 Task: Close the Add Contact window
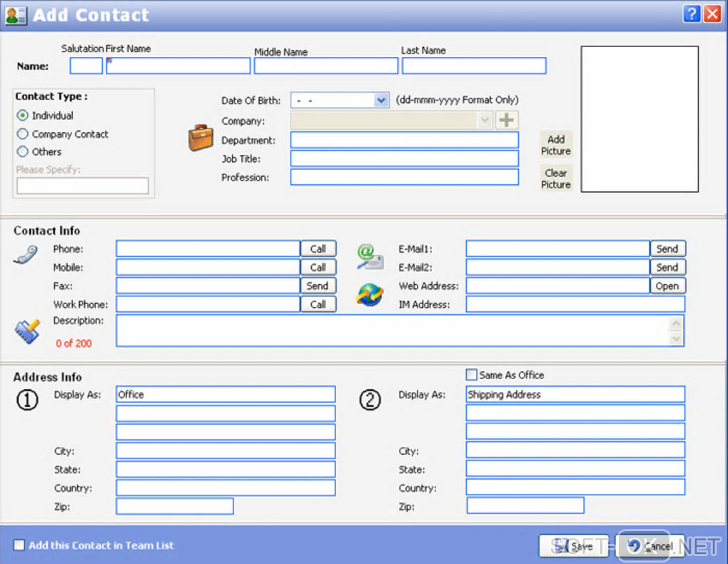click(712, 14)
